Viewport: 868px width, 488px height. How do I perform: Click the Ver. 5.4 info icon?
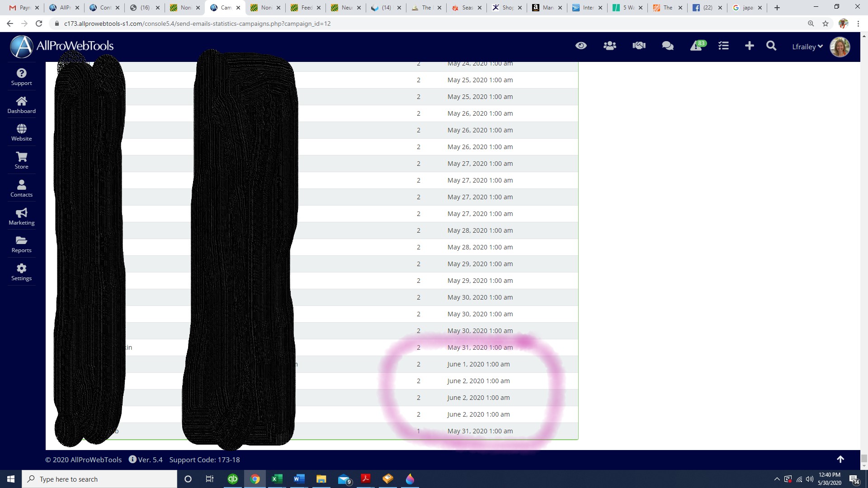click(132, 459)
